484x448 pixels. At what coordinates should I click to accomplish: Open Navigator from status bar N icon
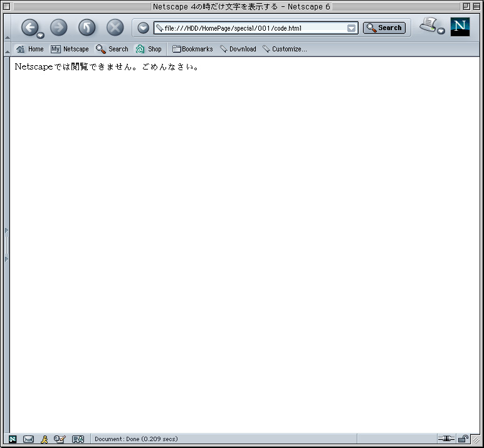[13, 439]
